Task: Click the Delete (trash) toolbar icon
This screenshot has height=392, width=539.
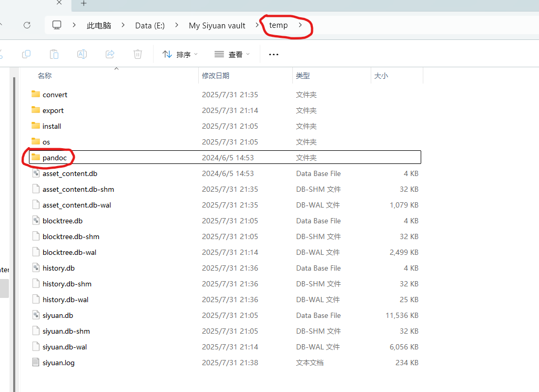Action: (137, 54)
